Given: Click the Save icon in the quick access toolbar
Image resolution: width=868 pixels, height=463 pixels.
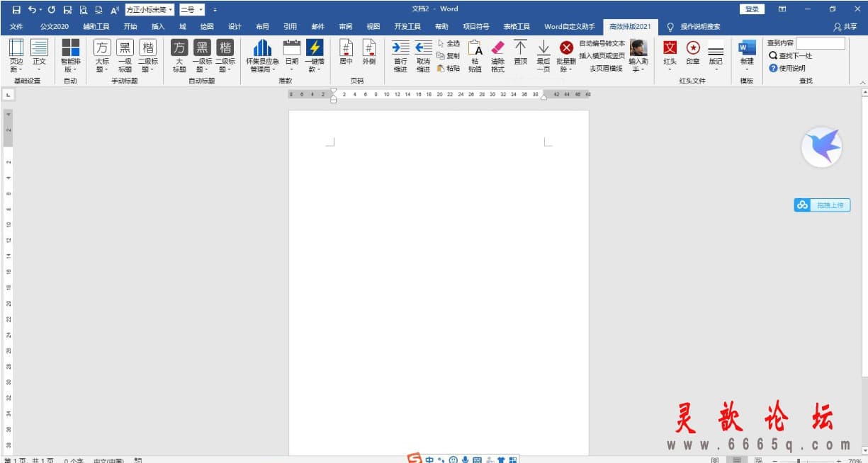Looking at the screenshot, I should click(16, 9).
